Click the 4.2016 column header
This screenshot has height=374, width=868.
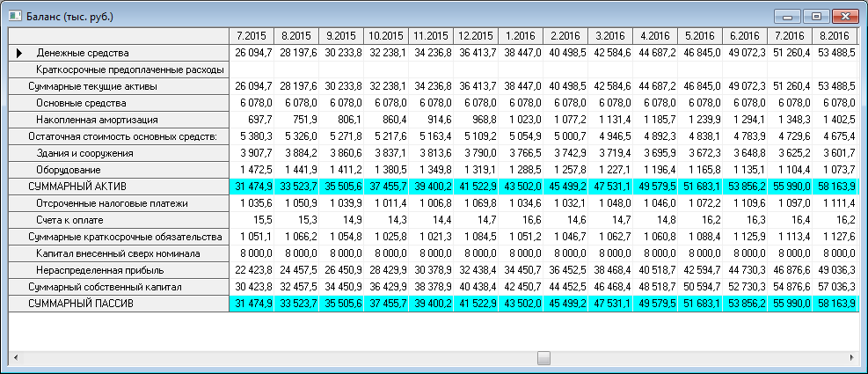tap(655, 36)
